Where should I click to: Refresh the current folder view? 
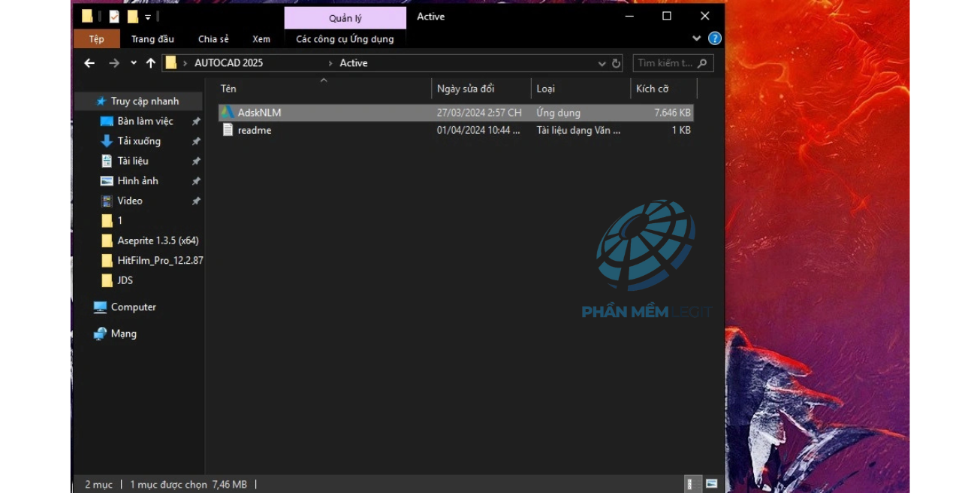pyautogui.click(x=617, y=64)
